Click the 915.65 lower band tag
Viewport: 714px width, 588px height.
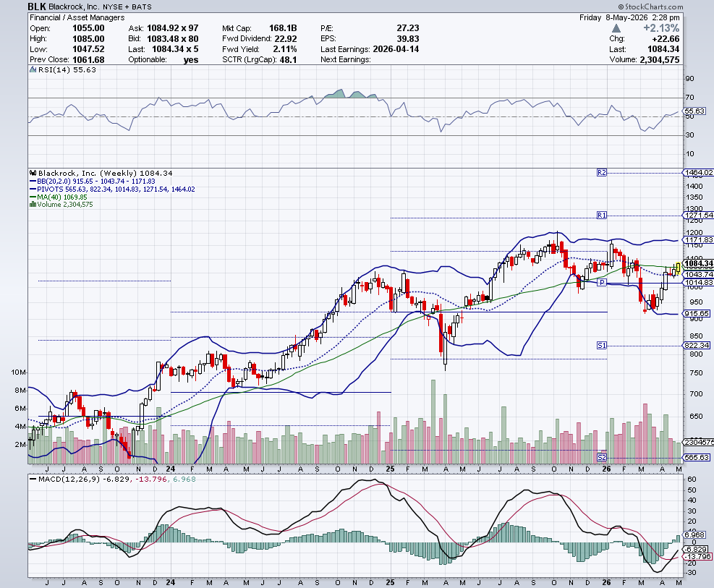point(697,314)
